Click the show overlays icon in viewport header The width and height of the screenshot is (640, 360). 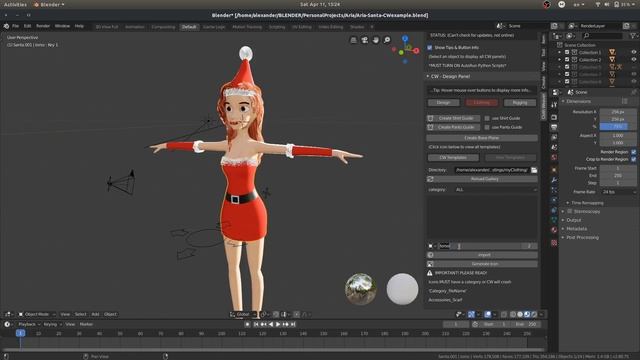(x=488, y=314)
